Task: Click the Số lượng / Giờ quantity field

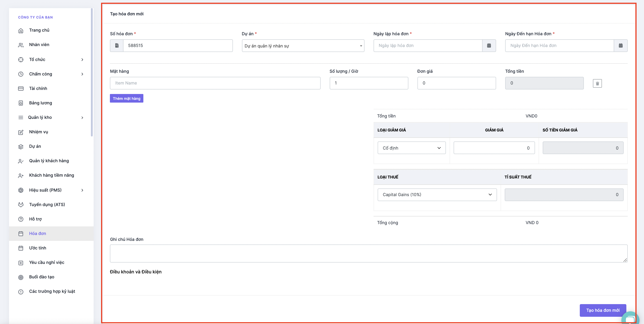Action: pyautogui.click(x=369, y=83)
